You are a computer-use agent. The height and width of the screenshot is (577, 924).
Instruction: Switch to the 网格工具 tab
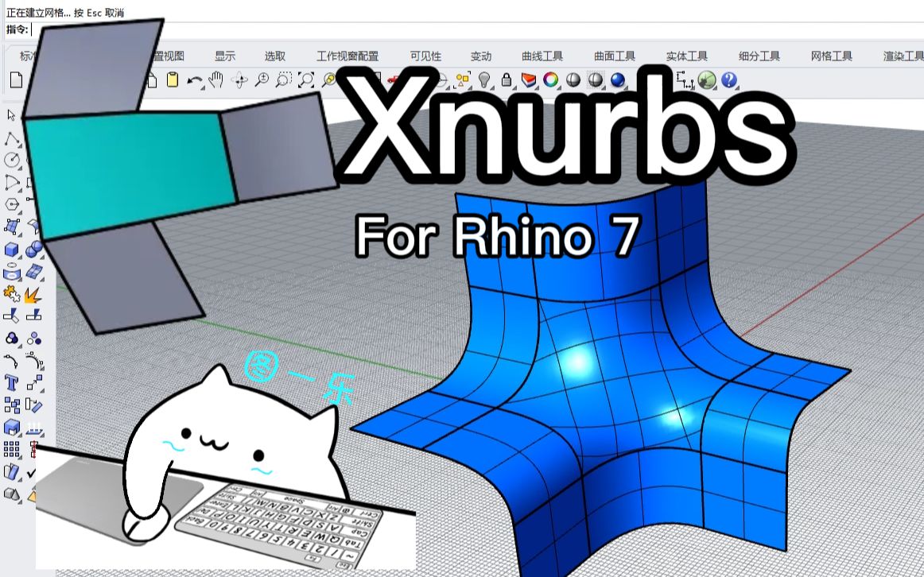[832, 56]
